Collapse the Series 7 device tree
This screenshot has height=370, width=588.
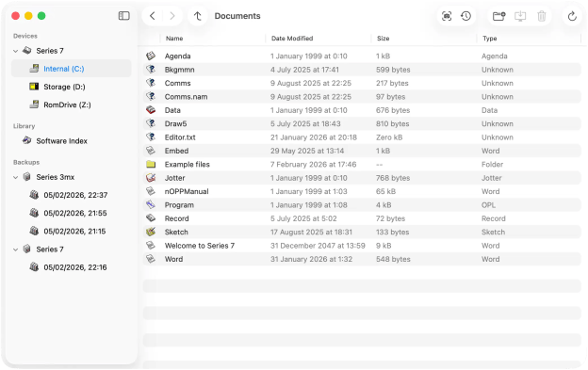(x=15, y=51)
